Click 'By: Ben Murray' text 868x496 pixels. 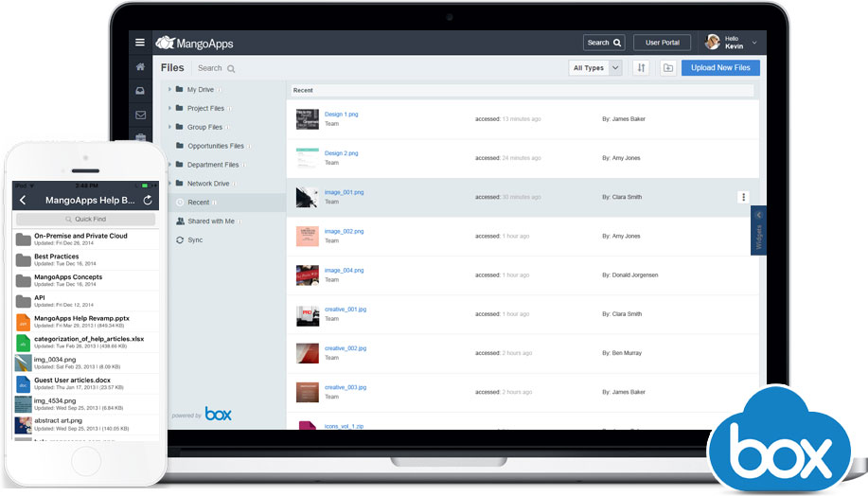point(622,353)
